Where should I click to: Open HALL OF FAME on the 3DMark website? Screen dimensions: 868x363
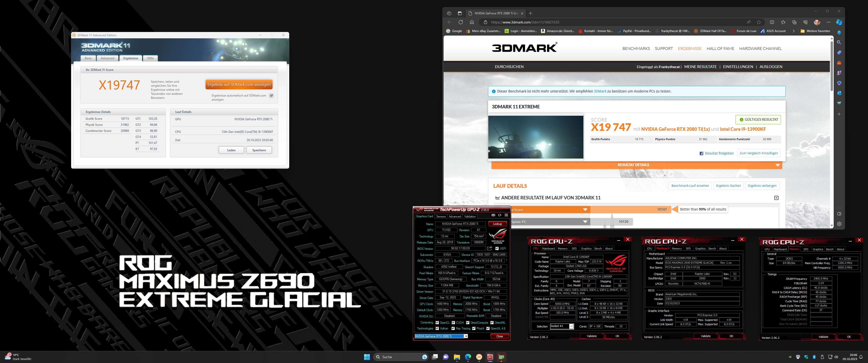(720, 48)
